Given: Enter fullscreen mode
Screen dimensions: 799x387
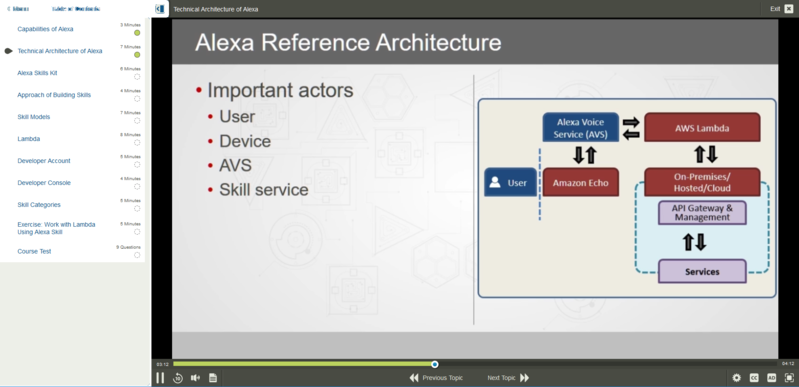Looking at the screenshot, I should pyautogui.click(x=789, y=378).
